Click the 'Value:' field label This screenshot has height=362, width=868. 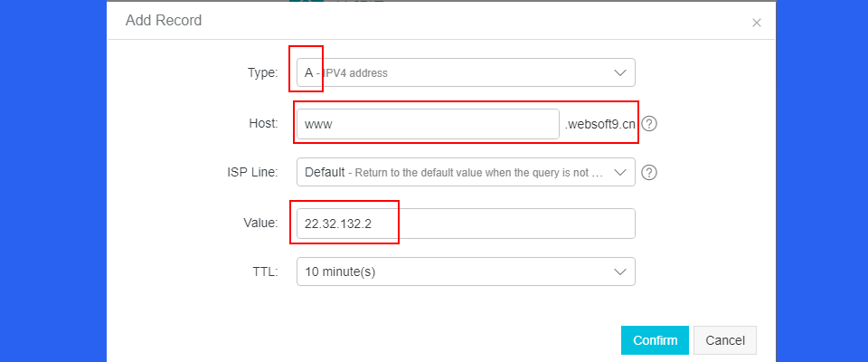tap(260, 223)
